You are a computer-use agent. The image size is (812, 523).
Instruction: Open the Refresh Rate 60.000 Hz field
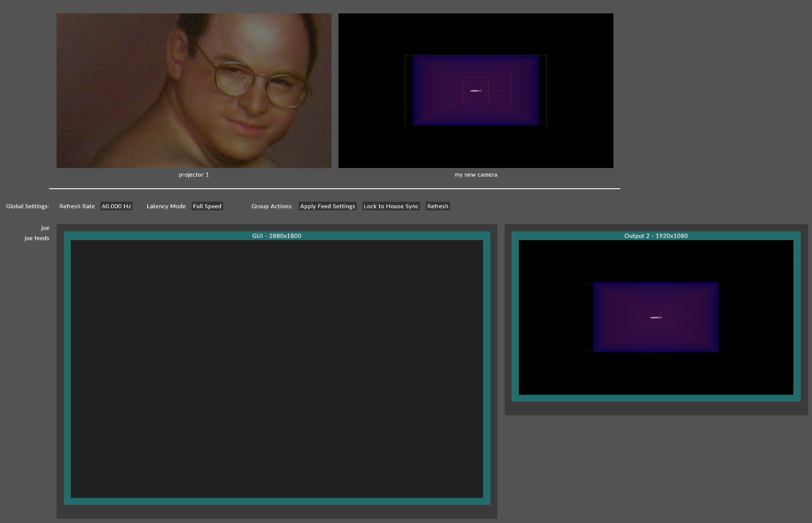coord(117,206)
